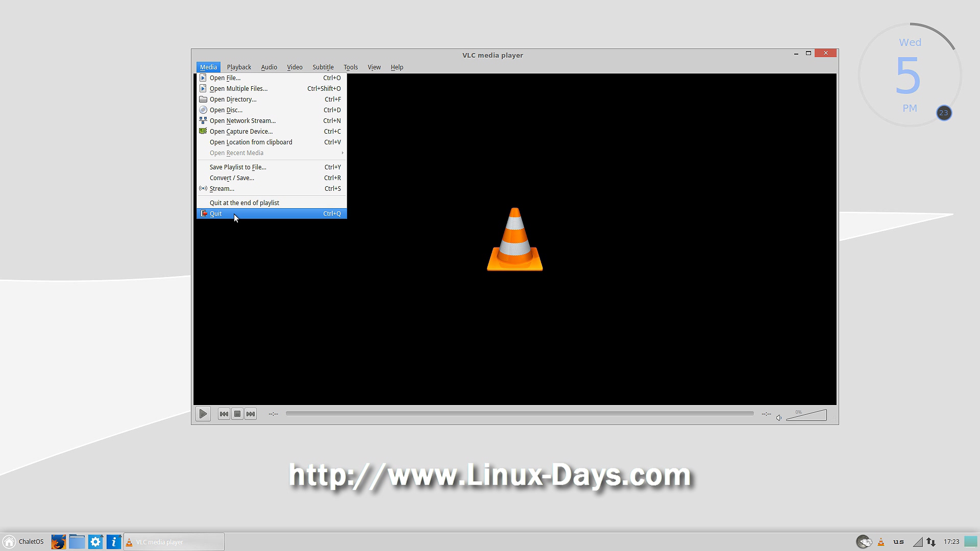Close the open Media menu header
Image resolution: width=980 pixels, height=551 pixels.
(208, 67)
